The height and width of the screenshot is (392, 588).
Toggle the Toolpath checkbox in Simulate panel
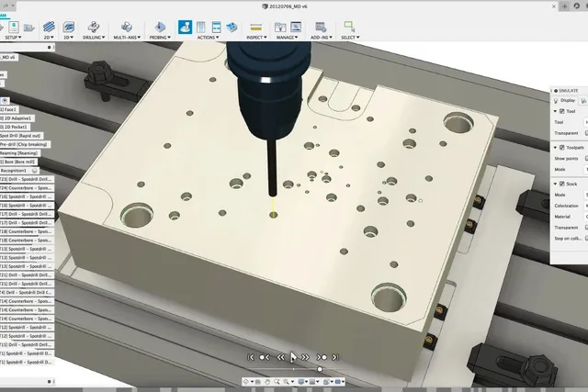point(562,147)
